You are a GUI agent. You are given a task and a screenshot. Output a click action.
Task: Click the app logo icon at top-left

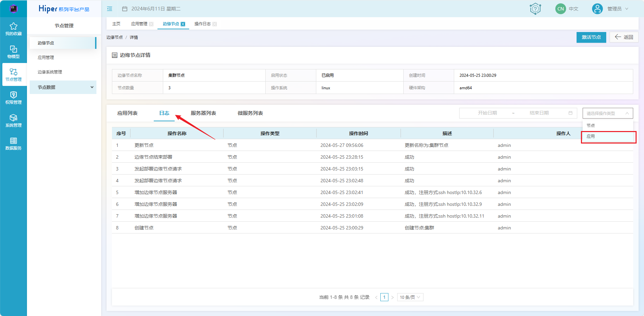(13, 9)
